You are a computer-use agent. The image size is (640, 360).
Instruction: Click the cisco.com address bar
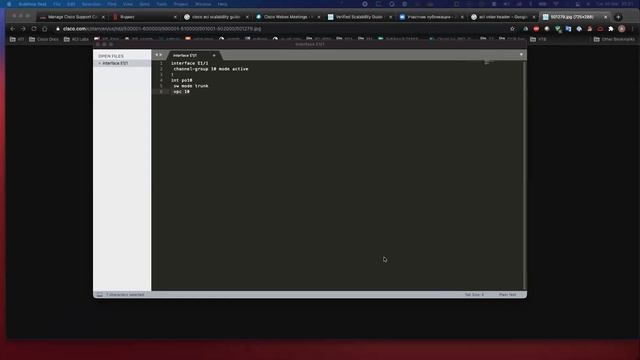[282, 29]
